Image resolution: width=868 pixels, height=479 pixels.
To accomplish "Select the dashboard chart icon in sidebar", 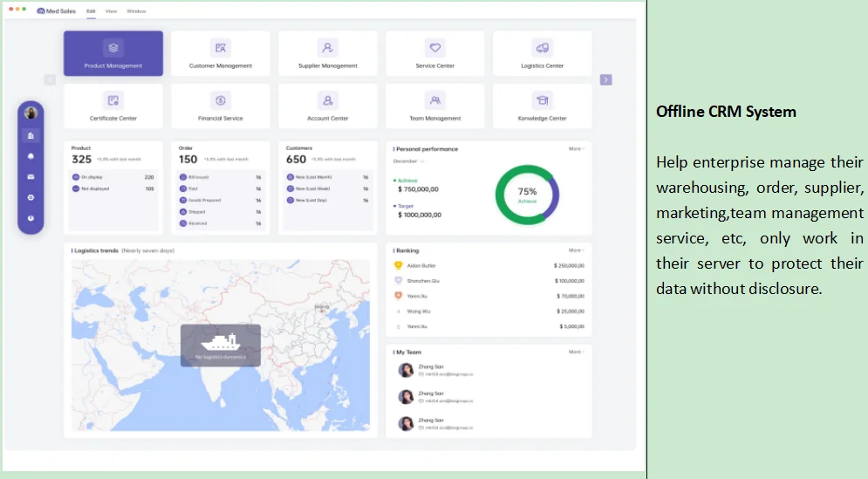I will tap(31, 135).
